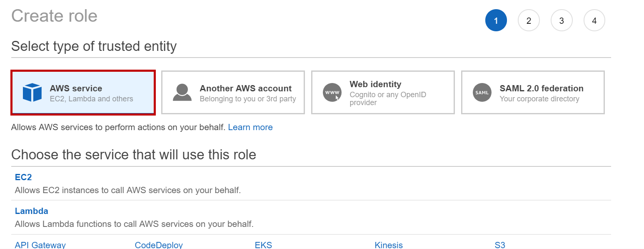Screen dimensions: 644x249
Task: Choose EC2 as the service
Action: 23,177
